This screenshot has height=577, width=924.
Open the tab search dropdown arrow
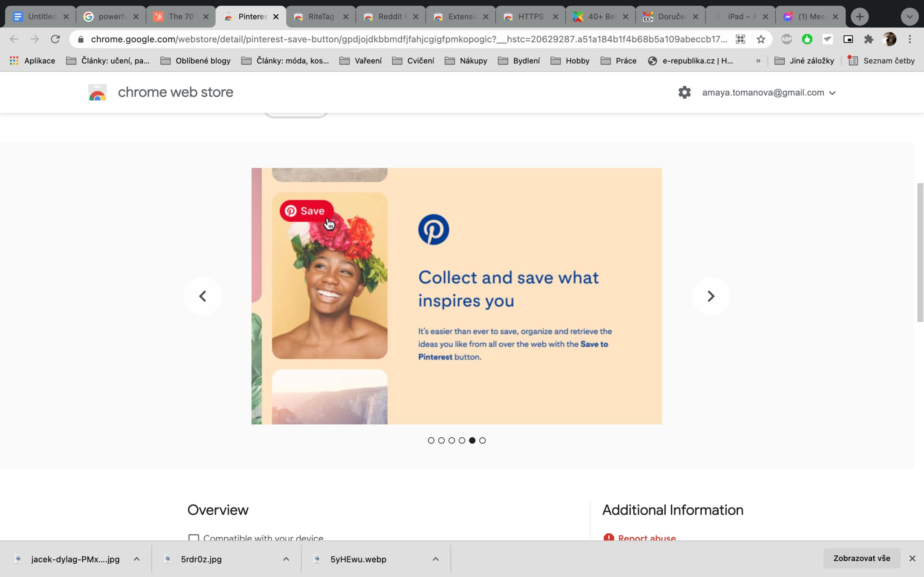tap(910, 17)
